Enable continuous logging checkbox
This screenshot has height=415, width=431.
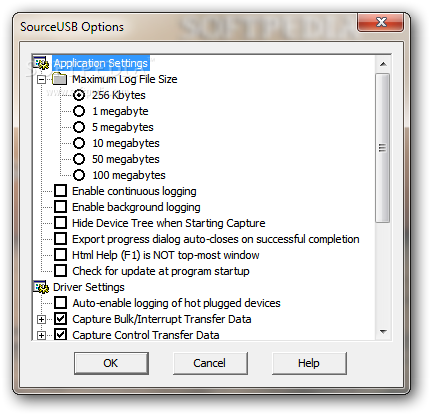(60, 191)
